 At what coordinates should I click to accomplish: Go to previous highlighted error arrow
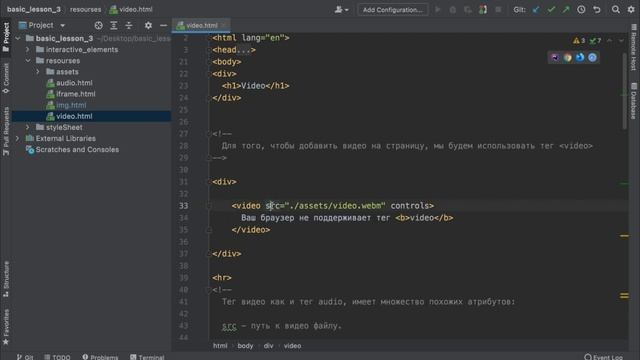(609, 41)
